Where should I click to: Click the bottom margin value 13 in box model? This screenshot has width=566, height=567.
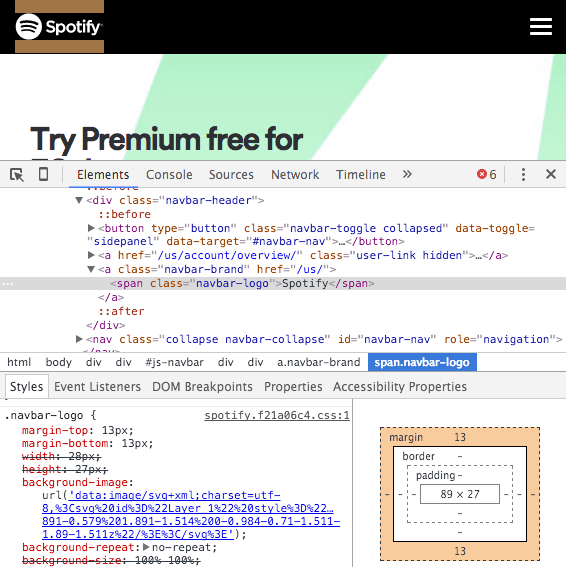[x=460, y=551]
